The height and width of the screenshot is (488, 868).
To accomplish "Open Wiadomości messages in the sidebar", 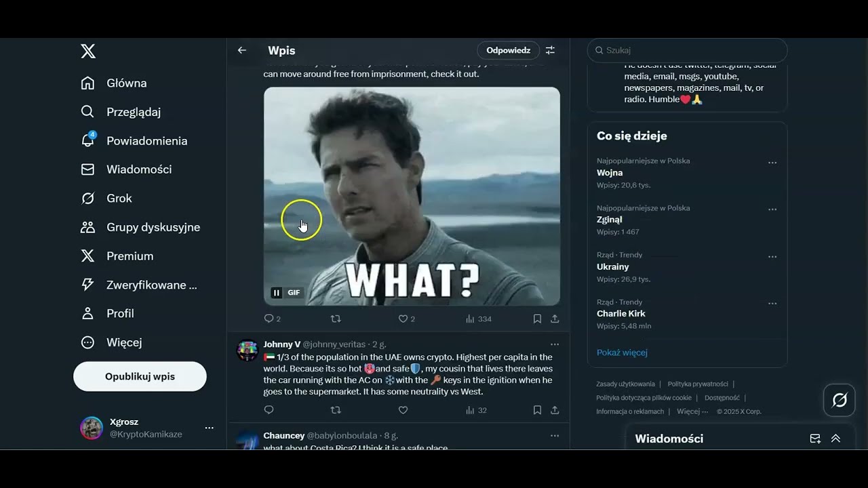I will click(x=126, y=169).
